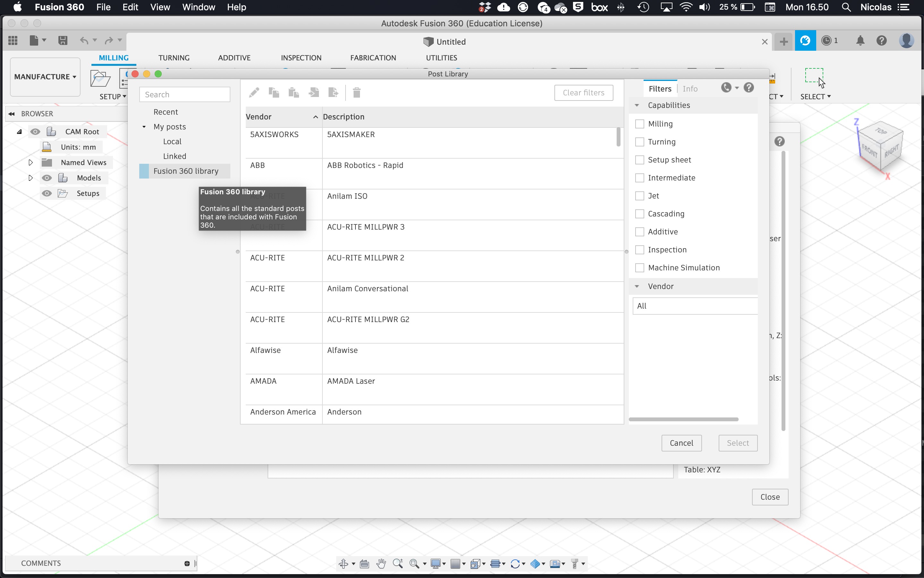This screenshot has height=578, width=924.
Task: Check the Cascading filter checkbox
Action: click(639, 214)
